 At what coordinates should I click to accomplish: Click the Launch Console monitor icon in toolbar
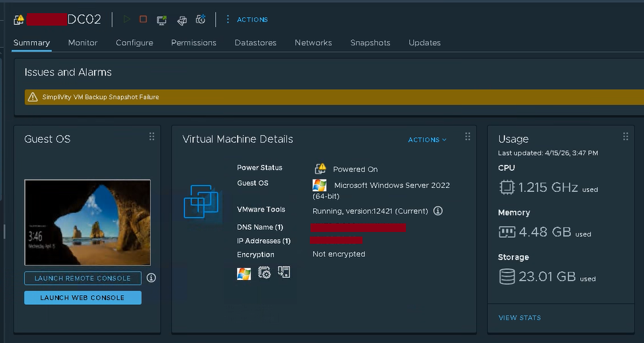[x=162, y=20]
